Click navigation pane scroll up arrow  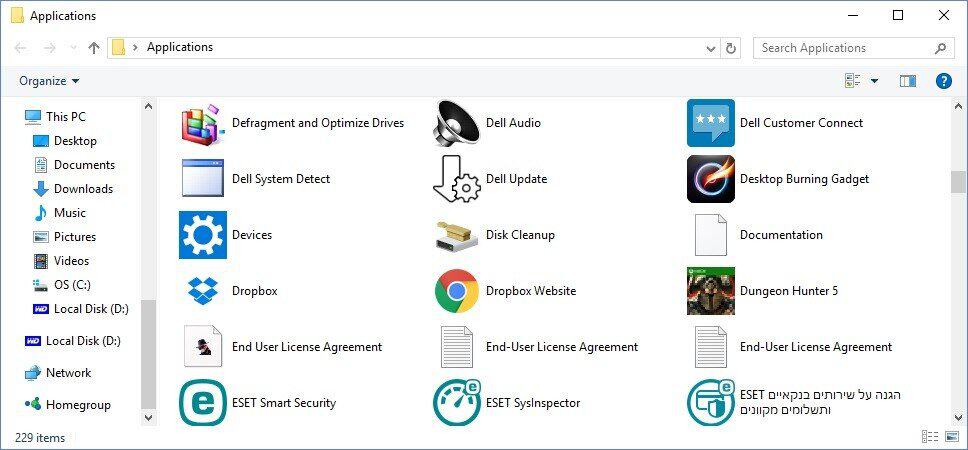(148, 106)
